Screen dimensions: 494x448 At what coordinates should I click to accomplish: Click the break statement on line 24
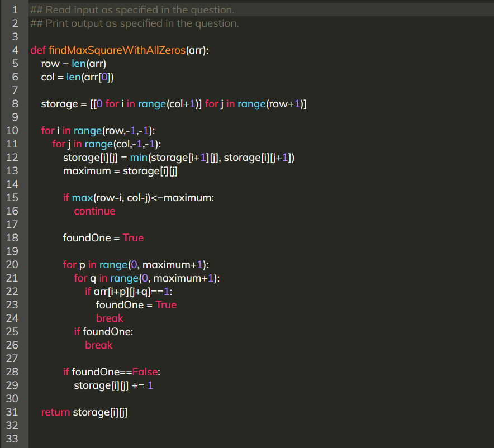coord(110,318)
